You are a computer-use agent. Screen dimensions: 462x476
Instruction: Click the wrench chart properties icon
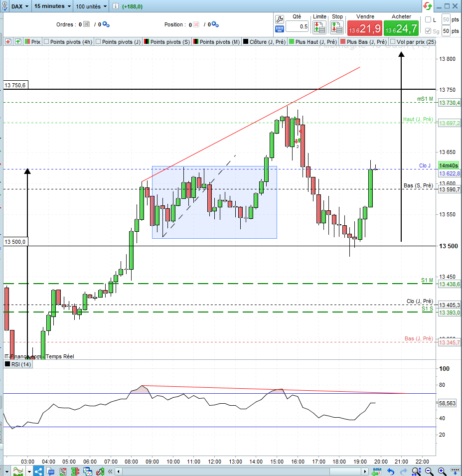[100, 472]
